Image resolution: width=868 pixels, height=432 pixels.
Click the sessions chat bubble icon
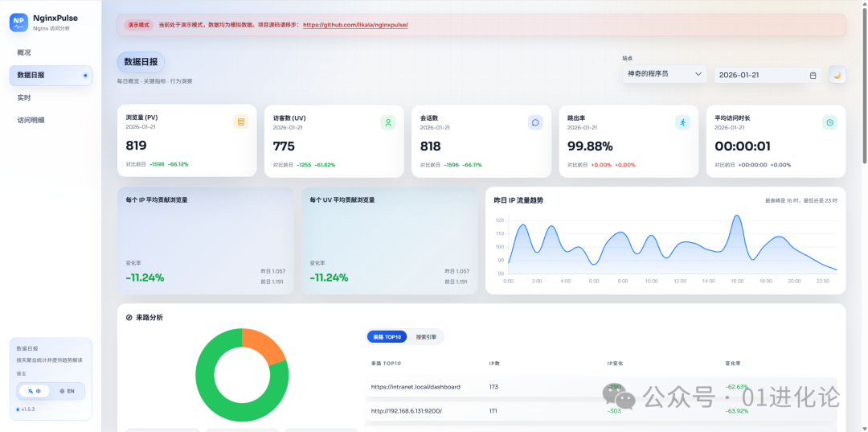[x=535, y=122]
